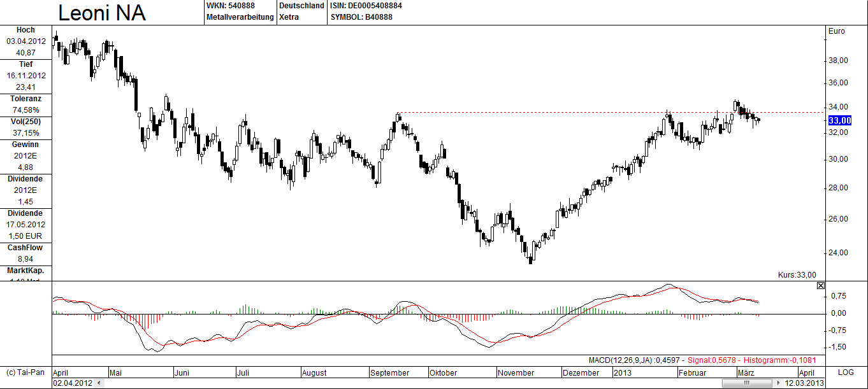Click the Toleranz header

26,99
